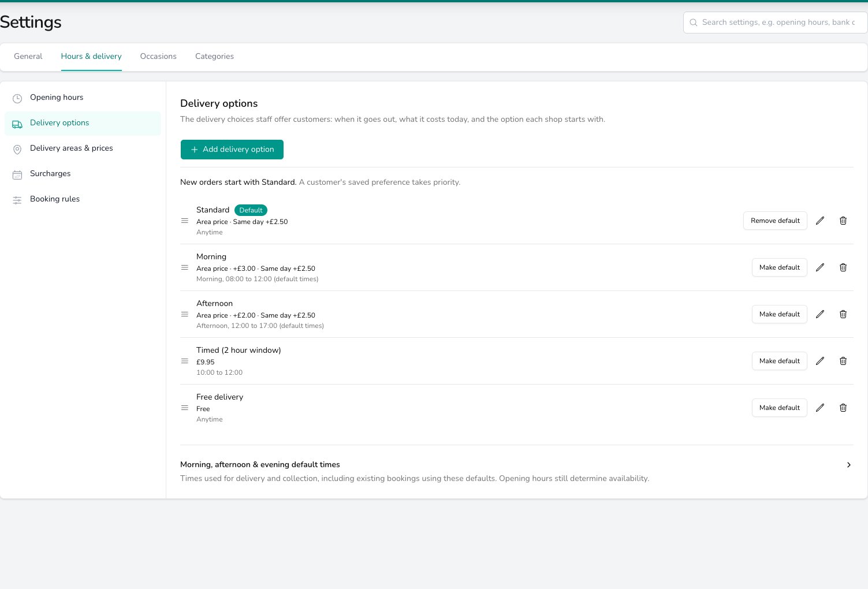The width and height of the screenshot is (868, 589).
Task: Open the Occasions tab
Action: tap(158, 56)
